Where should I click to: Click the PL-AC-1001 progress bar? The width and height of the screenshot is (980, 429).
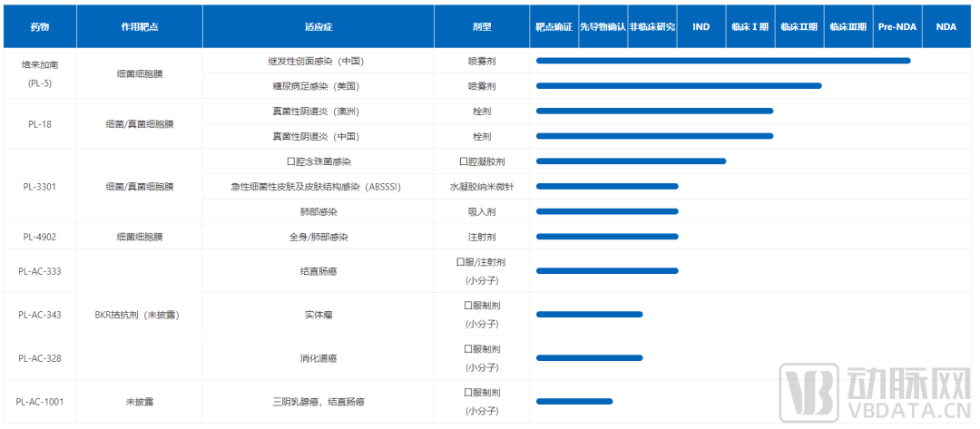click(x=574, y=401)
